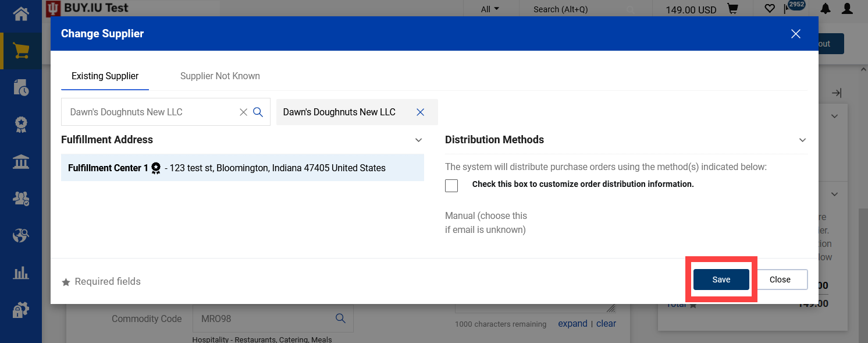Open the Setup lock-gear sidebar icon
The height and width of the screenshot is (343, 868).
[x=21, y=310]
